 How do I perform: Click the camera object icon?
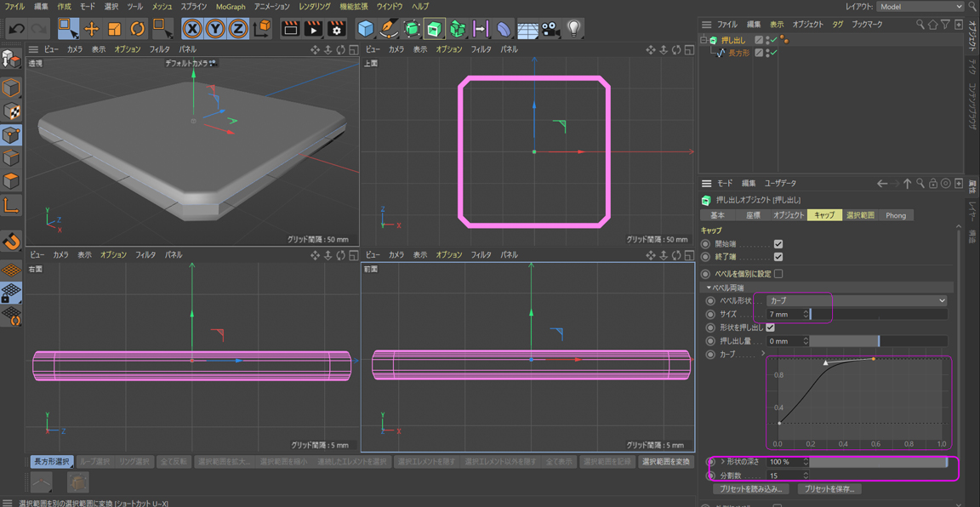[550, 29]
